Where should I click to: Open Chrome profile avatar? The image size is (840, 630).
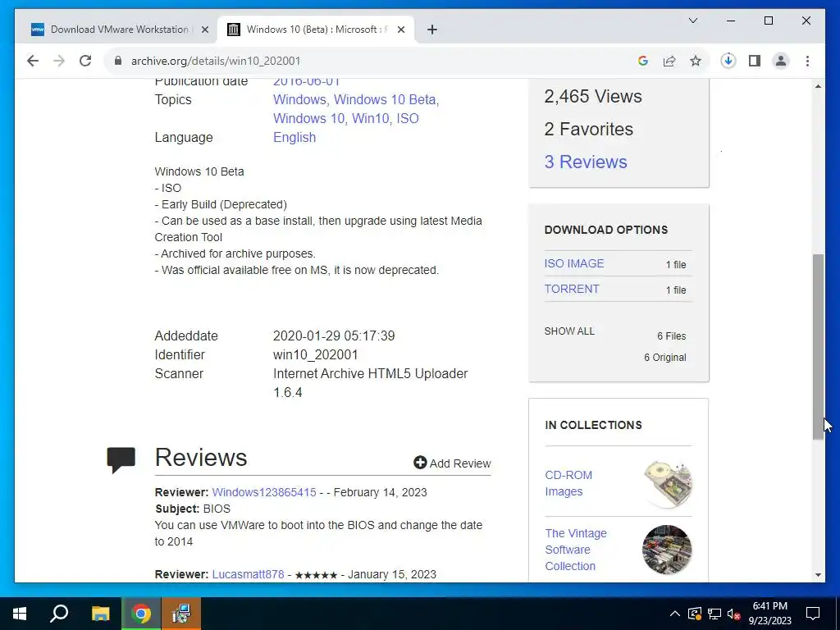(x=781, y=61)
